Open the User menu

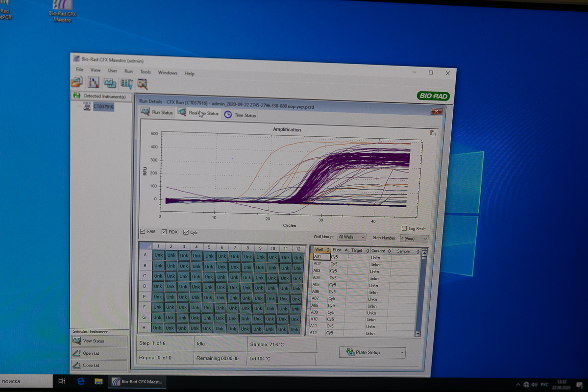point(113,71)
